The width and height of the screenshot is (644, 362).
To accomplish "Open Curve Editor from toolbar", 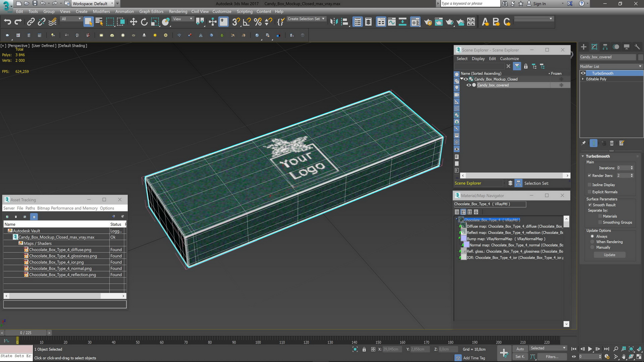I will 392,22.
